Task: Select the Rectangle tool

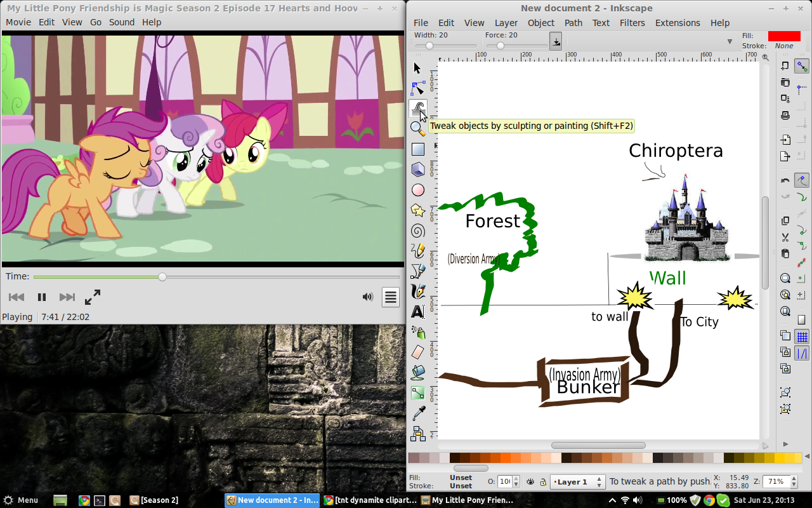Action: [417, 149]
